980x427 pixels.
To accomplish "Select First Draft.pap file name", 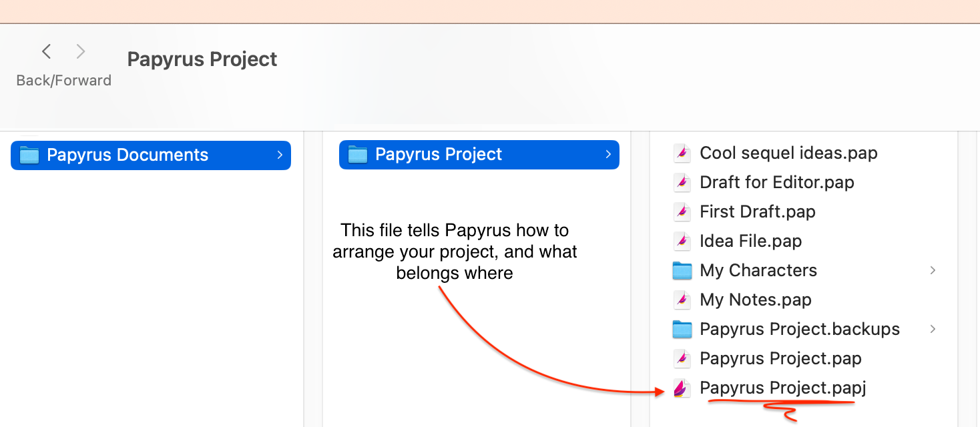I will pyautogui.click(x=758, y=211).
